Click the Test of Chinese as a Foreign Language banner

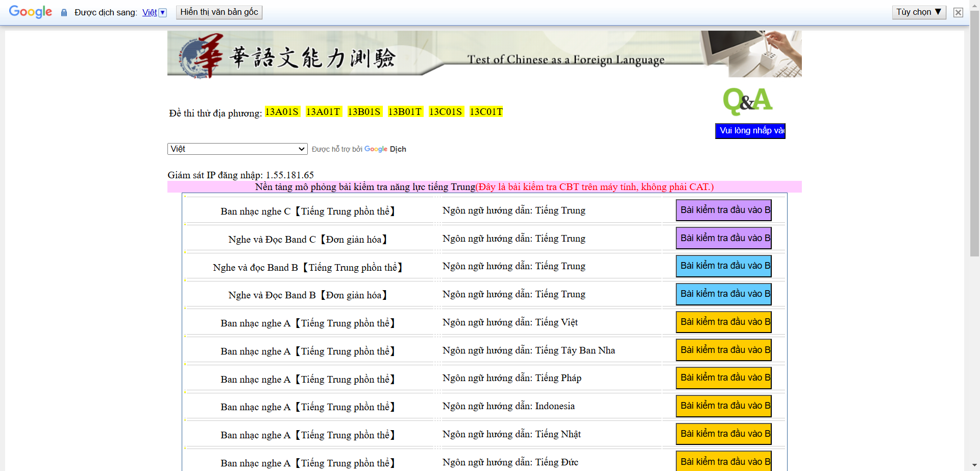point(484,54)
